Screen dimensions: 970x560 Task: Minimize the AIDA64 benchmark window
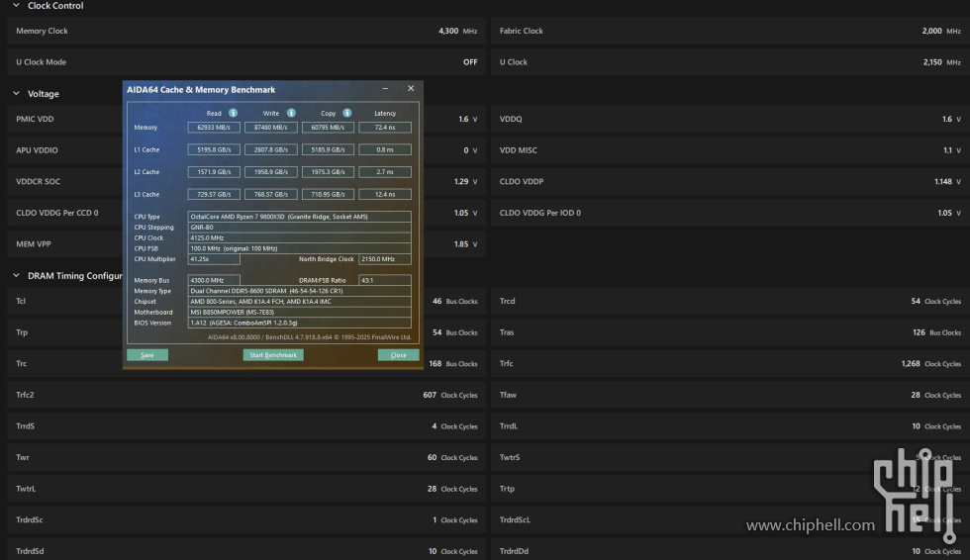[x=387, y=89]
